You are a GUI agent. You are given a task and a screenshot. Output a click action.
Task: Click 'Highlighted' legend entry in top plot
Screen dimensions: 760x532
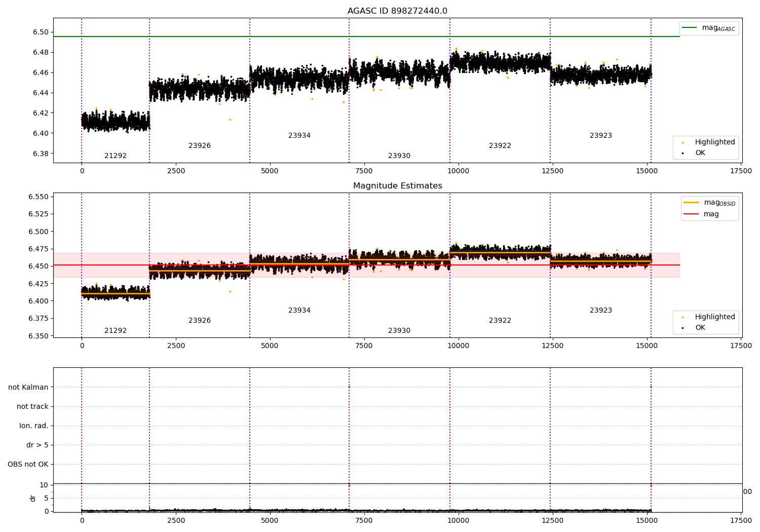pyautogui.click(x=708, y=142)
